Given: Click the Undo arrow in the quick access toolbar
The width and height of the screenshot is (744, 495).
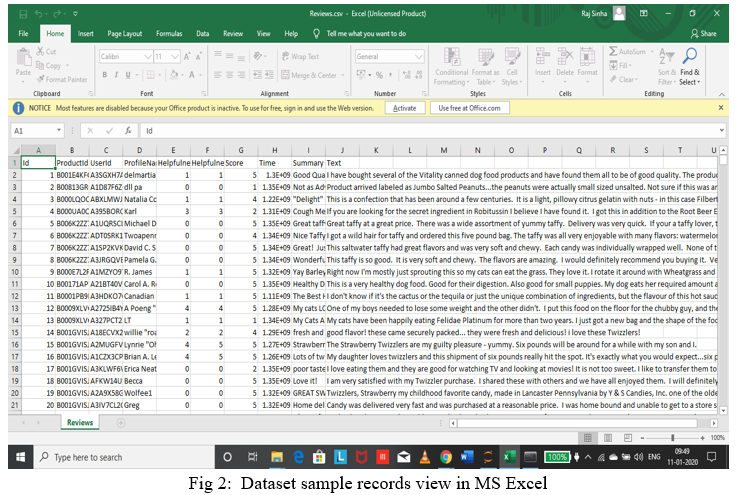Looking at the screenshot, I should coord(38,14).
